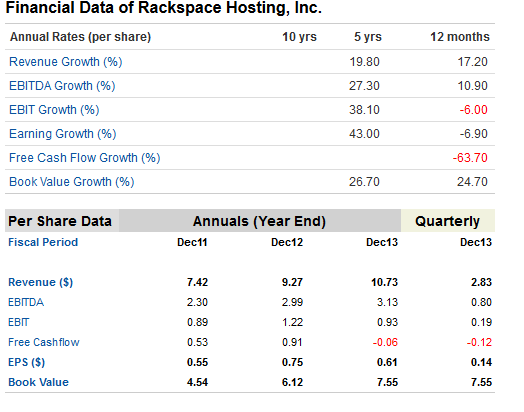Select the 0.93 EBIT value
This screenshot has height=412, width=524.
387,322
